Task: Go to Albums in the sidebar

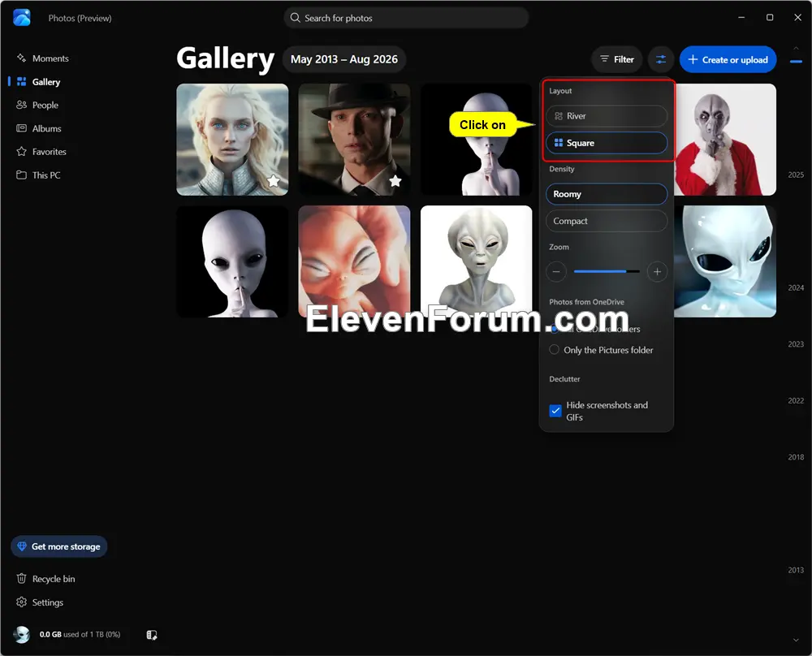Action: 39,128
